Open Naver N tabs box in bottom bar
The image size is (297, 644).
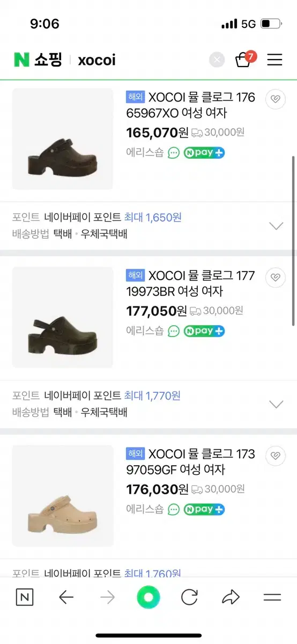[25, 597]
